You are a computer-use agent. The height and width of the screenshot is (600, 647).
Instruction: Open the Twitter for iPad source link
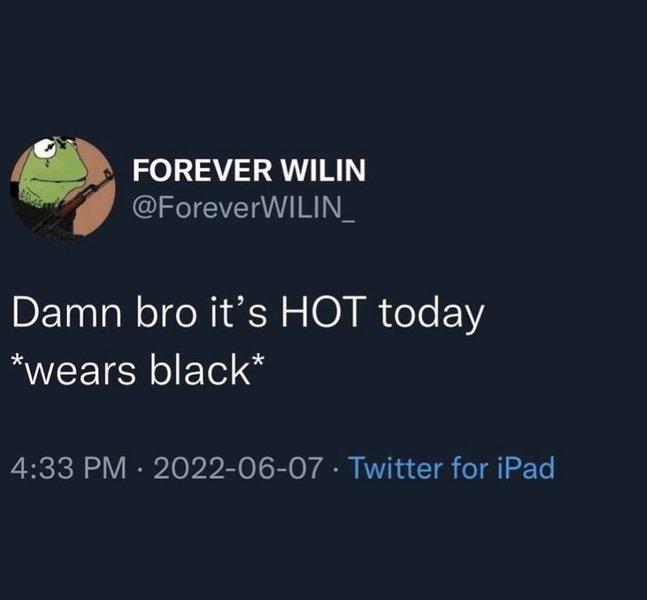452,468
